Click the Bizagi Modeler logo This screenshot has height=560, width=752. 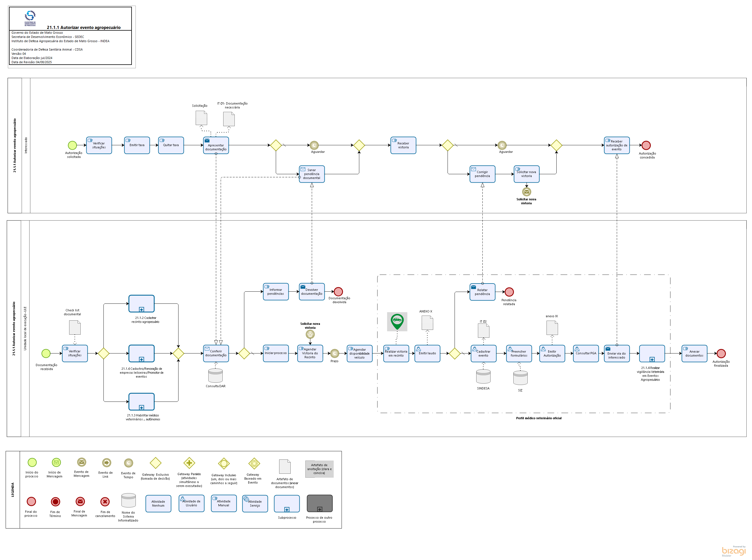733,551
